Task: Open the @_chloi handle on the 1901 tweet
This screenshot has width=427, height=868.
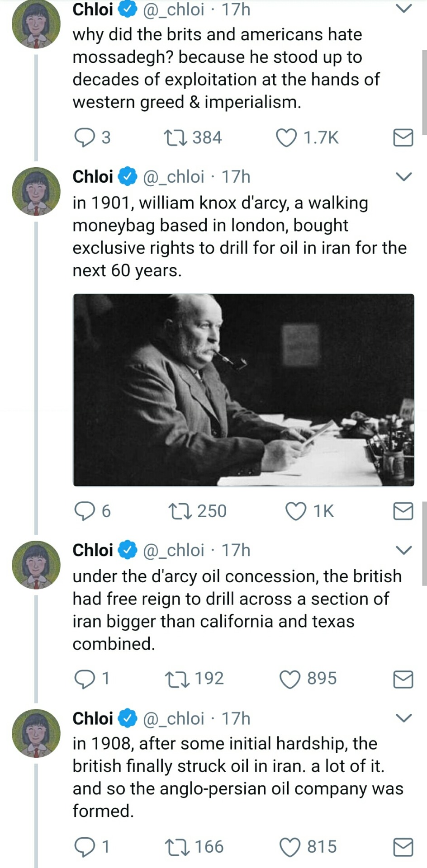Action: [x=173, y=177]
